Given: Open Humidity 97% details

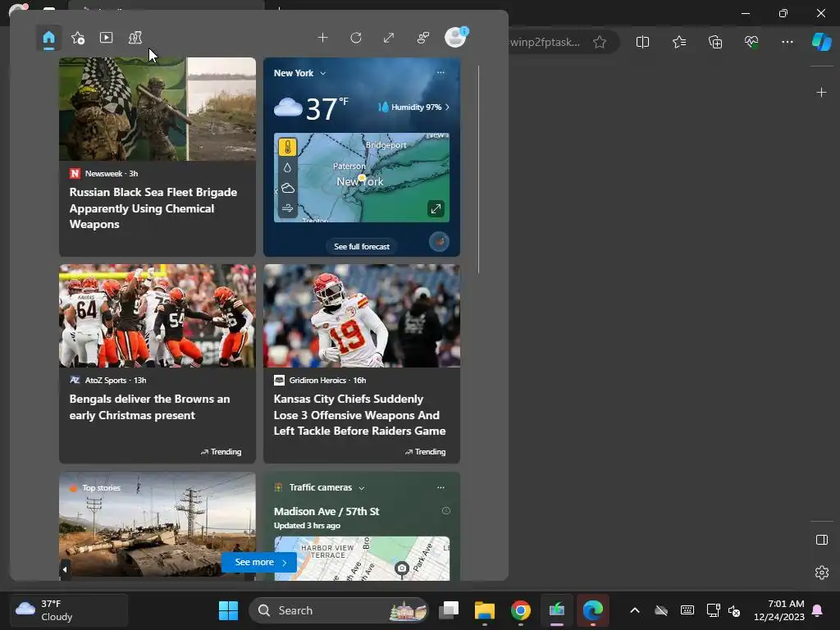Looking at the screenshot, I should coord(413,107).
